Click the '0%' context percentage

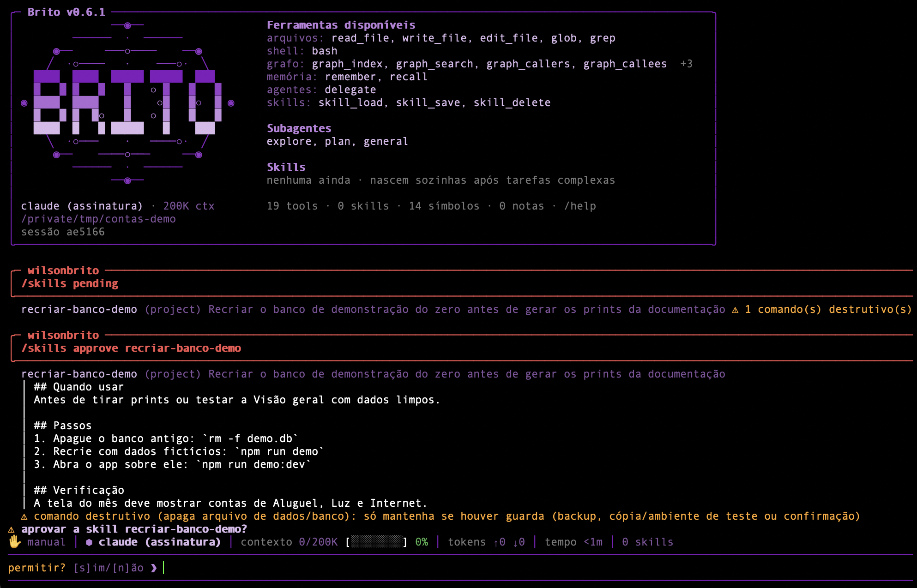pyautogui.click(x=422, y=542)
